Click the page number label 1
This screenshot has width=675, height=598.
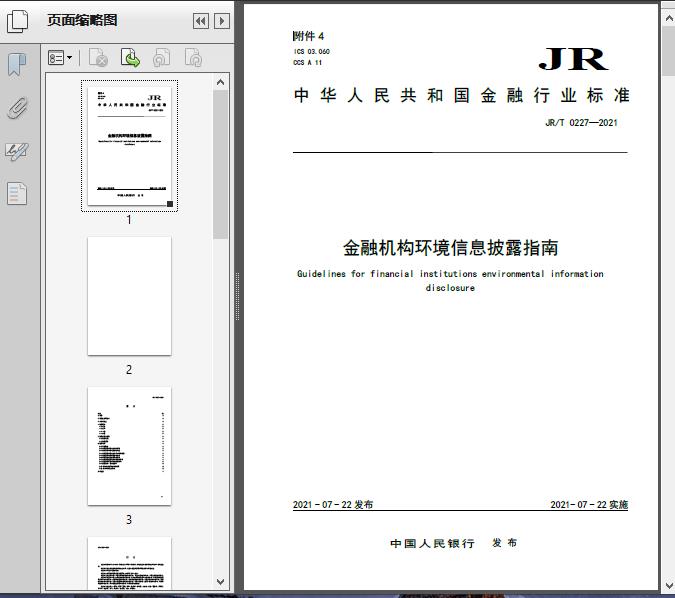(x=129, y=220)
